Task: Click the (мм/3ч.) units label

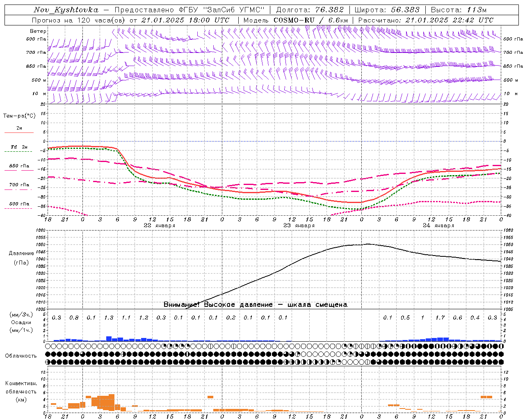Action: pyautogui.click(x=21, y=315)
